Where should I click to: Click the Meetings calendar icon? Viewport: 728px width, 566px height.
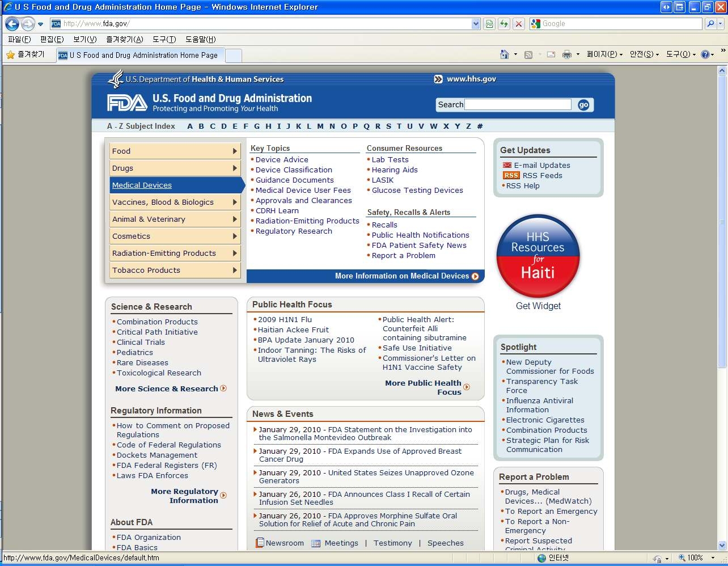pyautogui.click(x=316, y=543)
